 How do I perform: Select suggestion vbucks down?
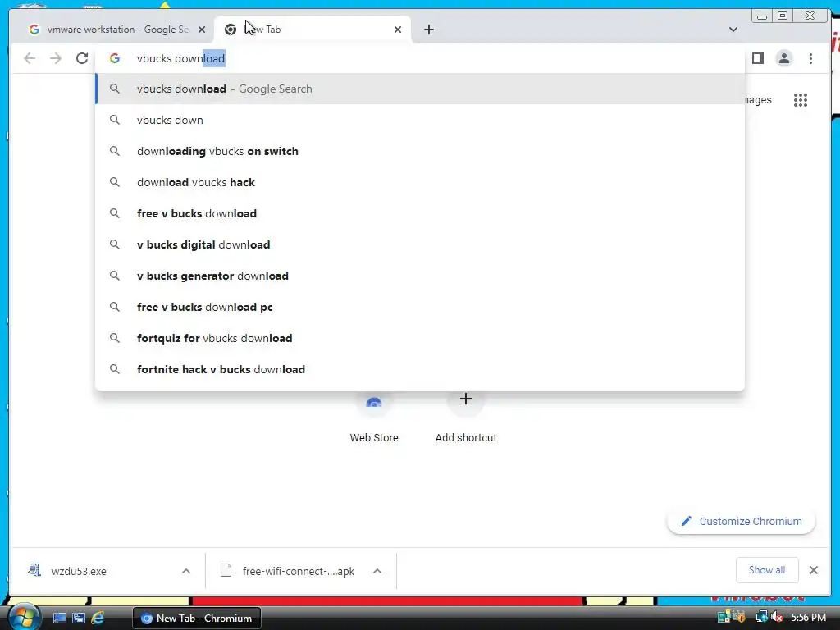click(x=420, y=120)
